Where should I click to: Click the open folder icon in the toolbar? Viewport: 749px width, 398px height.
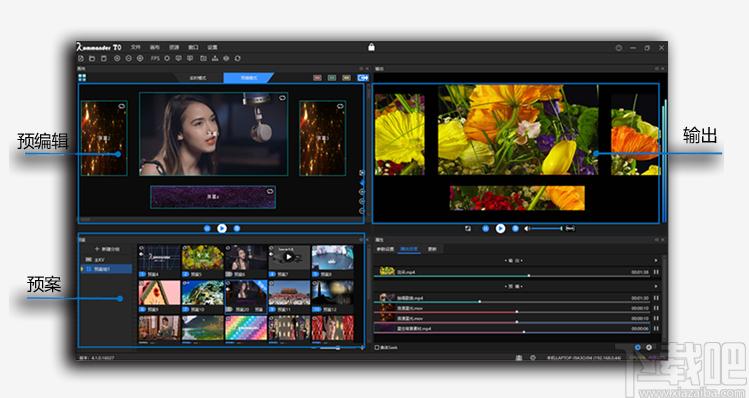click(x=92, y=58)
